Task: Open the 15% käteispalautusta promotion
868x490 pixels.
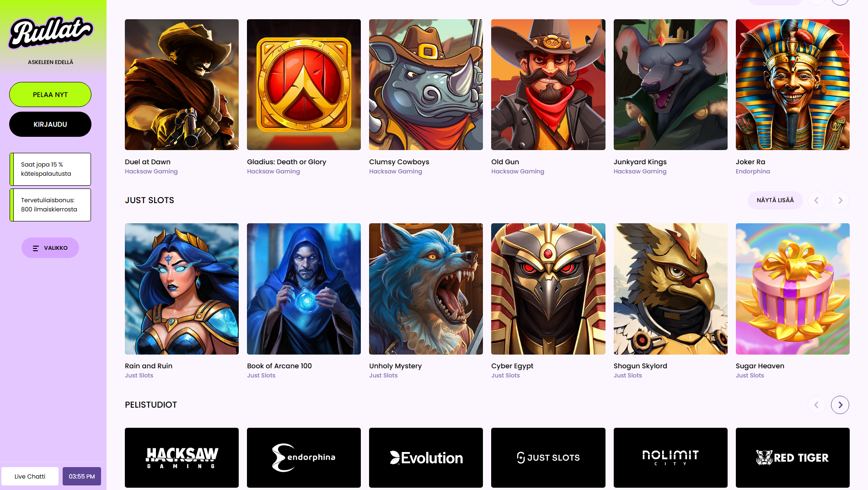Action: (x=50, y=169)
